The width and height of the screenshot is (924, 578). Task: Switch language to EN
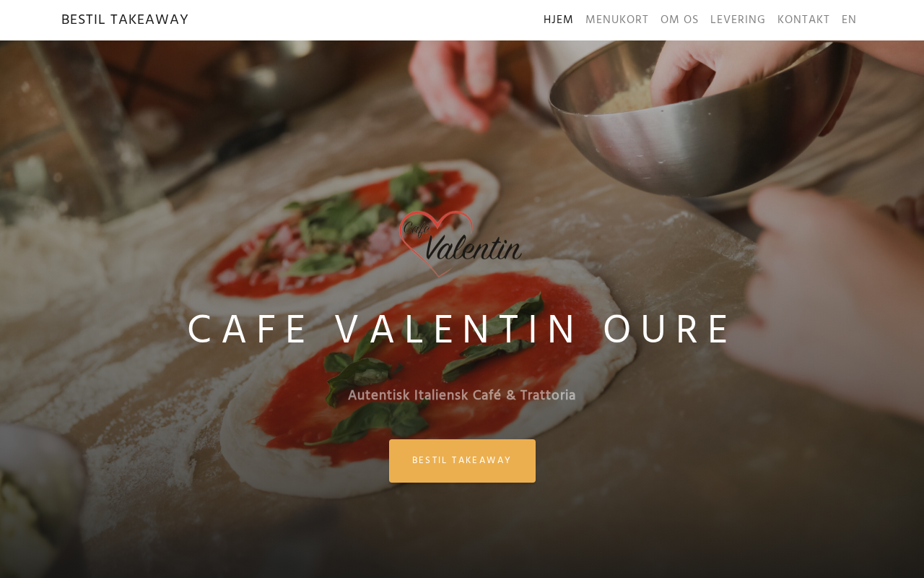[x=849, y=20]
